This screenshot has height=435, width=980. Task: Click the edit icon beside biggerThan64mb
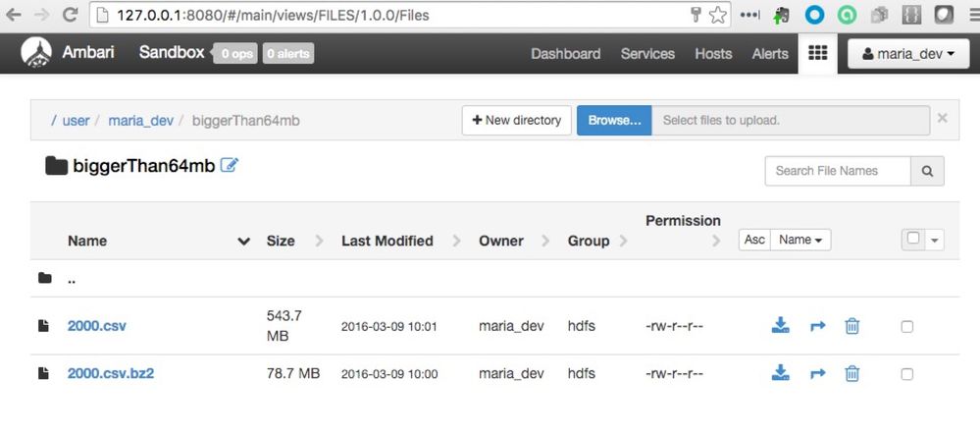230,165
